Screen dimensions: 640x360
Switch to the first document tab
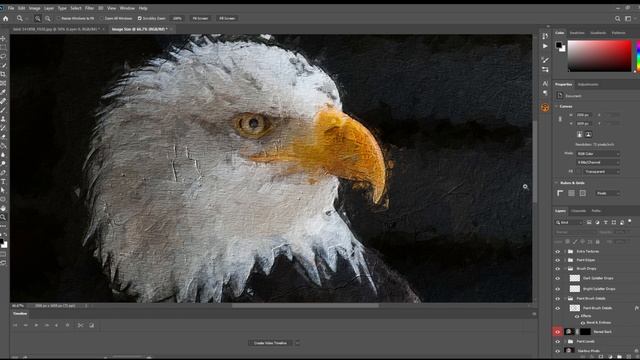click(x=56, y=29)
